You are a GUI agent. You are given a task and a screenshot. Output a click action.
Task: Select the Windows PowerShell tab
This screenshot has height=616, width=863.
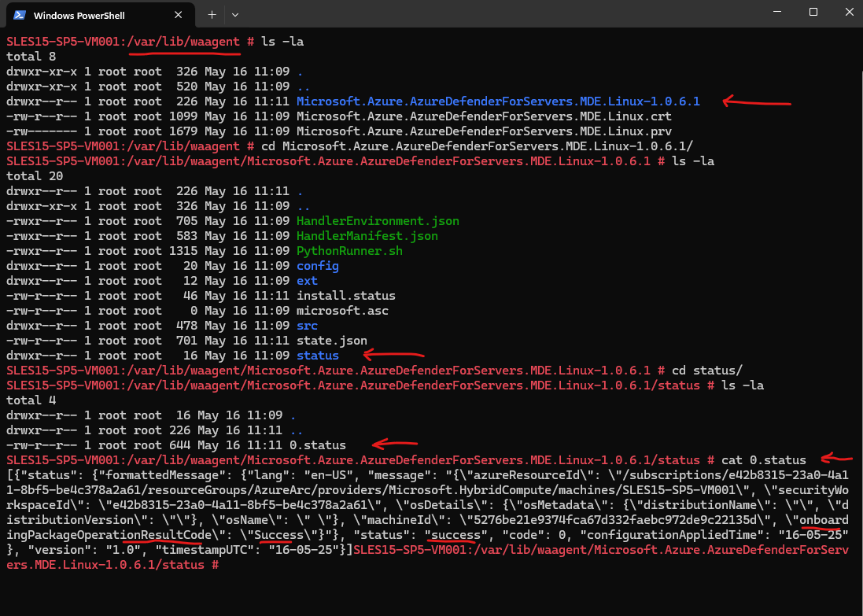pos(100,15)
